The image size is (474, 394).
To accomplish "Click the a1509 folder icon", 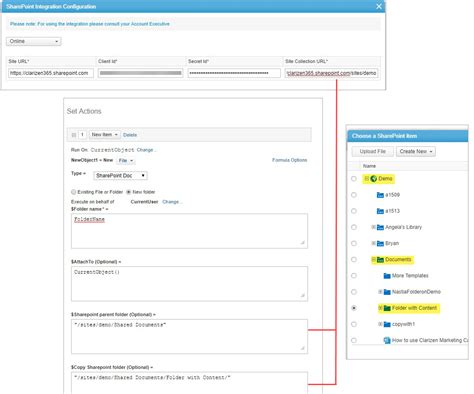I will (380, 195).
